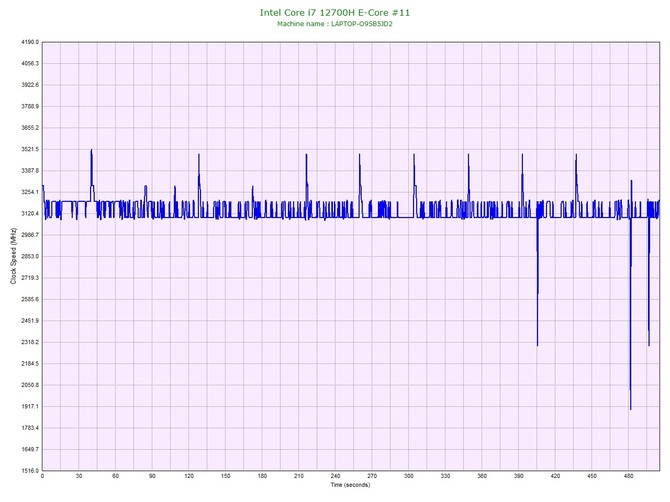Click the 2585.6 y-axis value
670x502 pixels.
click(x=30, y=299)
